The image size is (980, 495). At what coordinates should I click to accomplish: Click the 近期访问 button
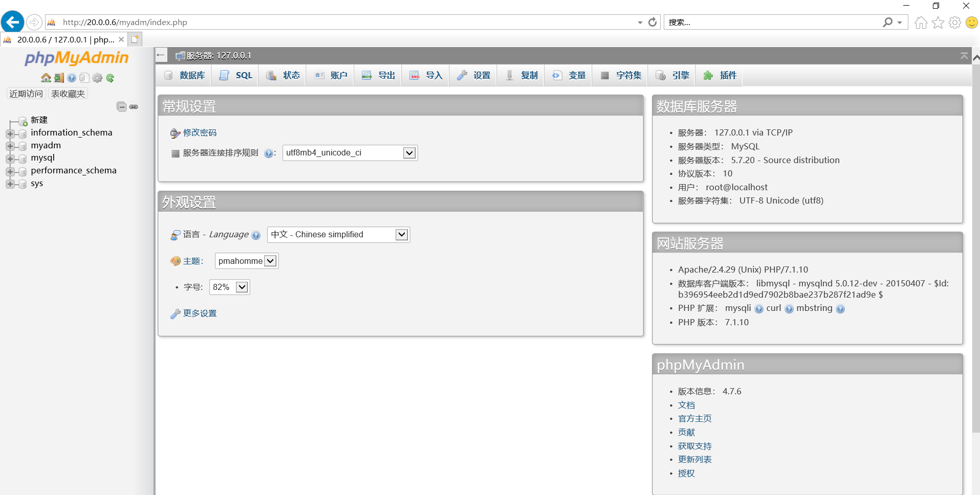coord(26,94)
